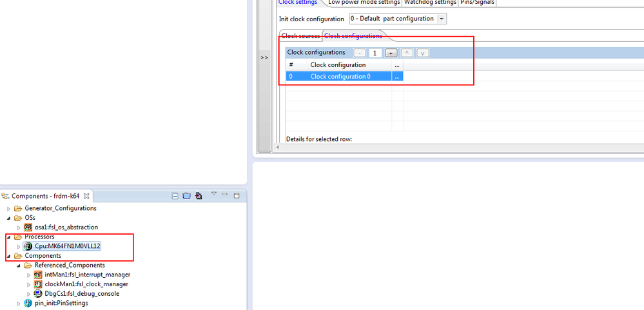
Task: Select osa1:fsl_os_abstraction in the tree
Action: coord(66,227)
